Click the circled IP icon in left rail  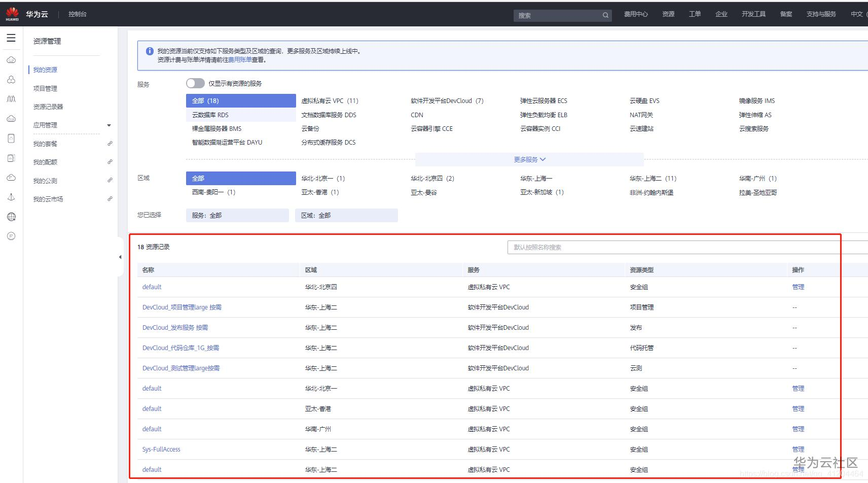pos(11,236)
